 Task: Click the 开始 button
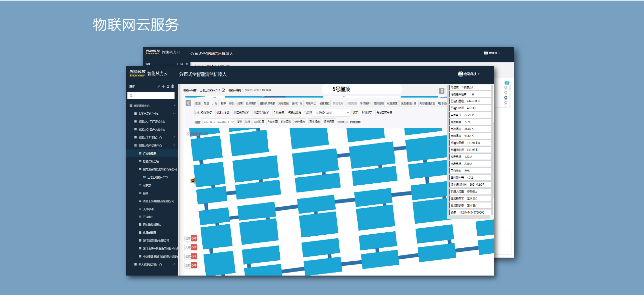[x=215, y=103]
